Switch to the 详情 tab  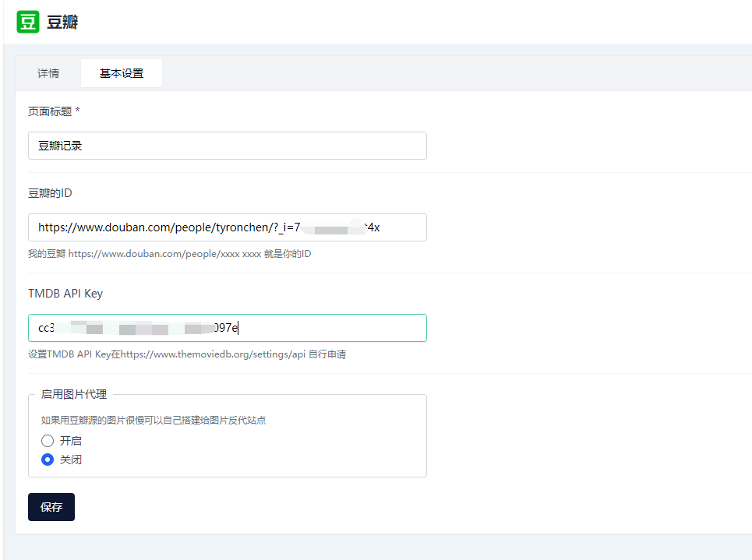click(x=48, y=73)
